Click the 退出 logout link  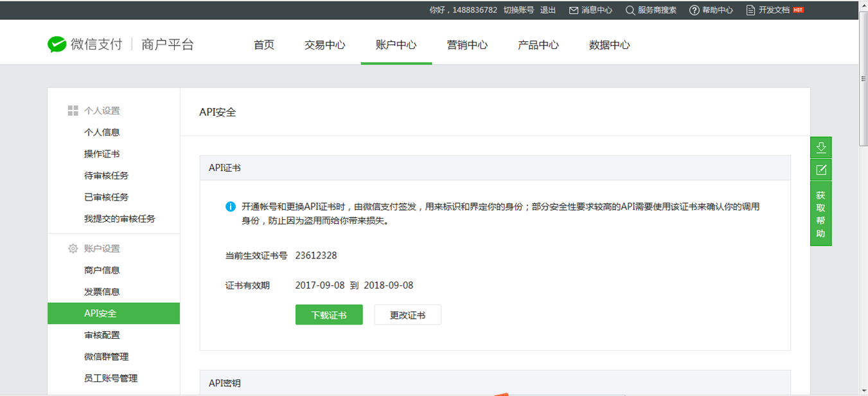coord(548,10)
